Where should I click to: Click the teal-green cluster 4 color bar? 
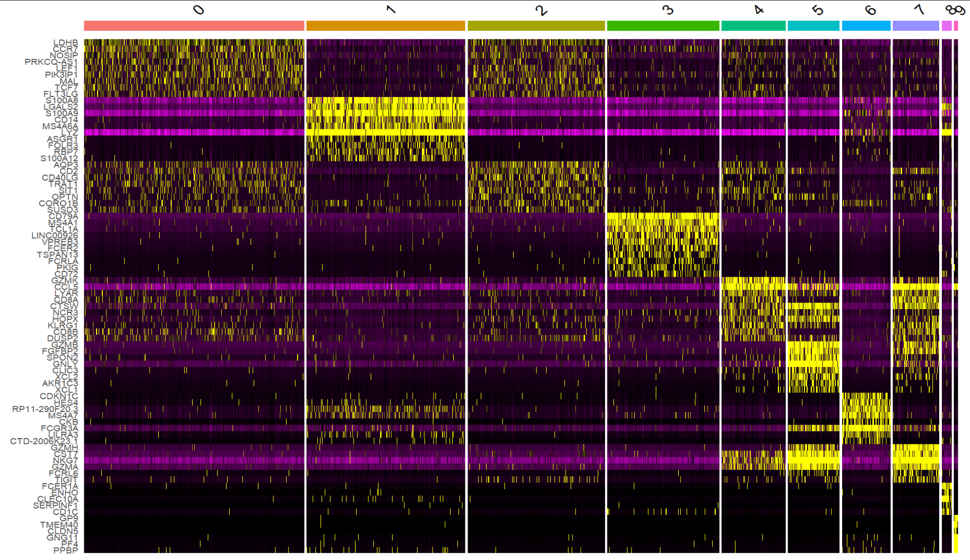click(x=753, y=25)
